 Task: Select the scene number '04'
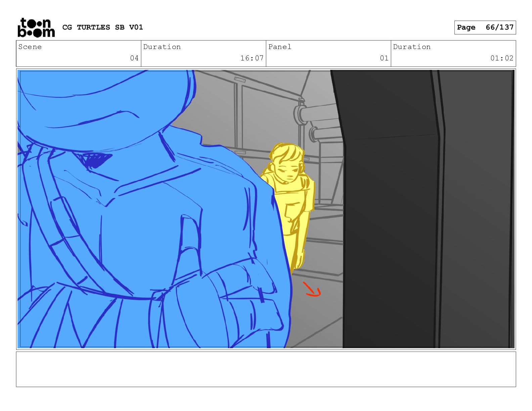(134, 58)
